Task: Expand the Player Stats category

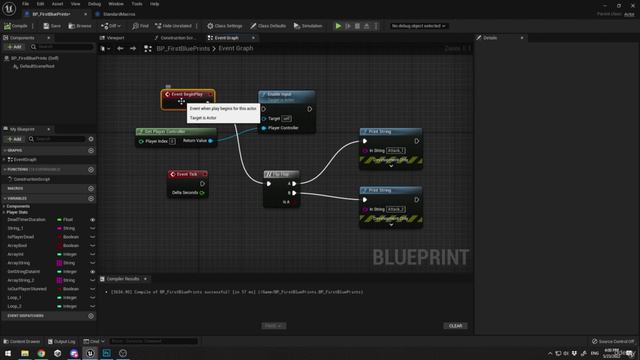Action: (4, 212)
